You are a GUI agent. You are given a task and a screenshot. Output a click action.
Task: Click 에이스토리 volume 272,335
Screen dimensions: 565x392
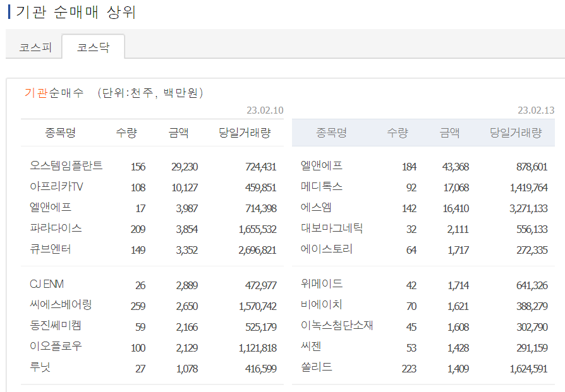[532, 251]
